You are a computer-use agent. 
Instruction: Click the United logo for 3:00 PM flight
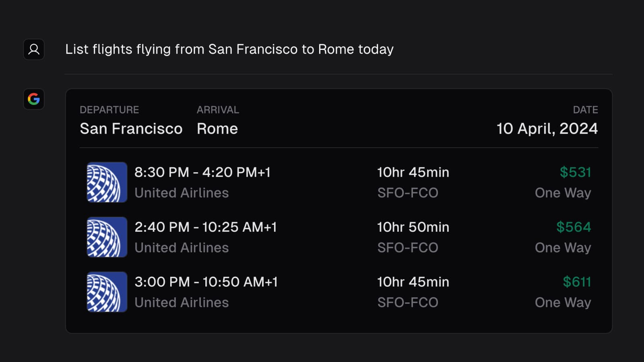pyautogui.click(x=107, y=292)
